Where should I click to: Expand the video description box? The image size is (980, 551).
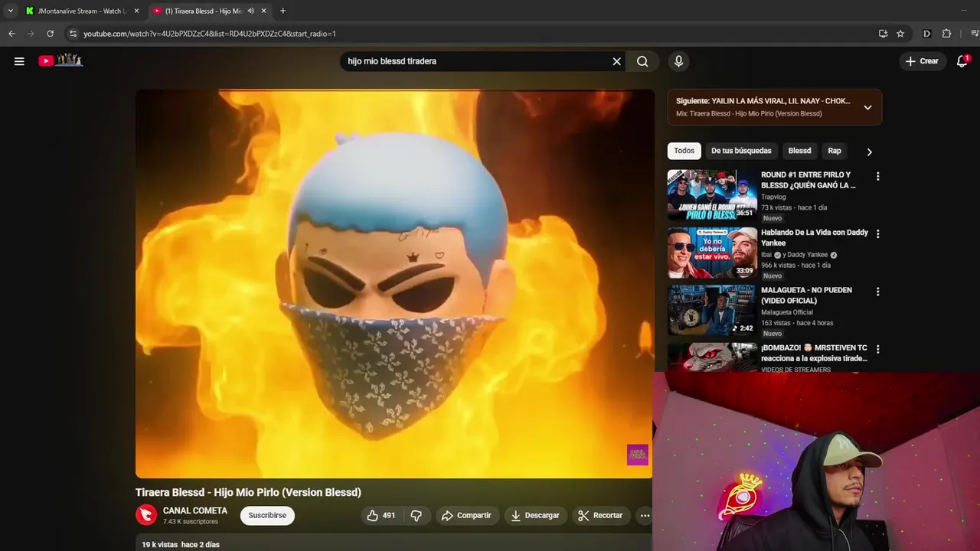394,543
